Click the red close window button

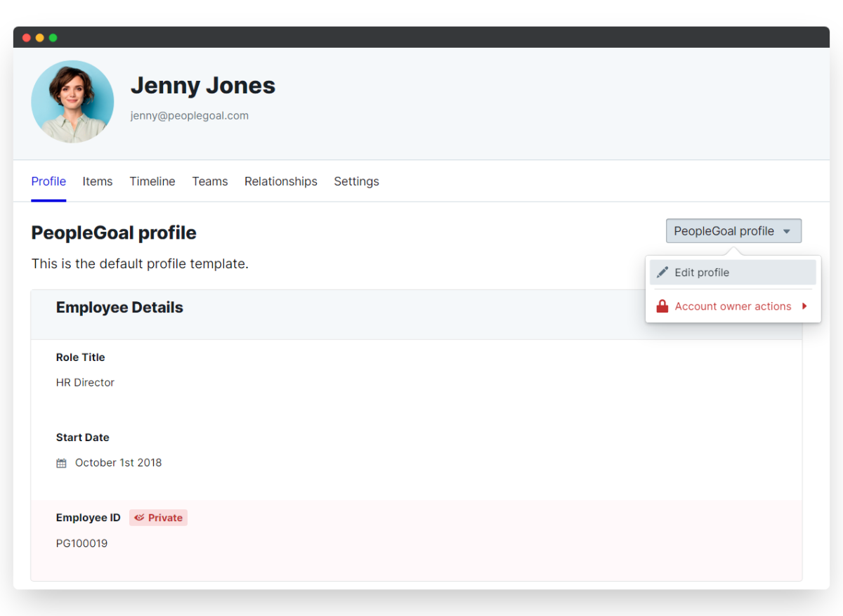(x=27, y=38)
